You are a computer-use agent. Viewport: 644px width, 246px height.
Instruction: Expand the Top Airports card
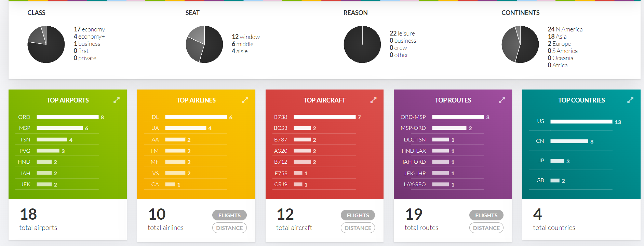point(117,100)
